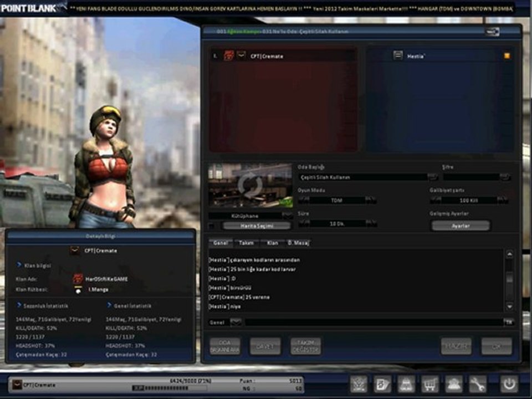Click the chat scroll up arrow
Image resolution: width=532 pixels, height=399 pixels.
click(509, 254)
